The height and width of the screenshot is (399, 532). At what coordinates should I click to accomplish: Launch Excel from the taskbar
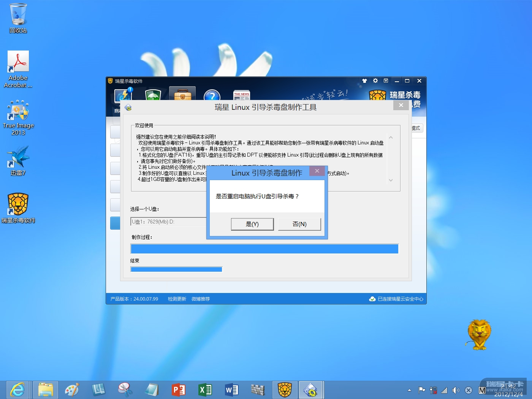click(x=205, y=390)
